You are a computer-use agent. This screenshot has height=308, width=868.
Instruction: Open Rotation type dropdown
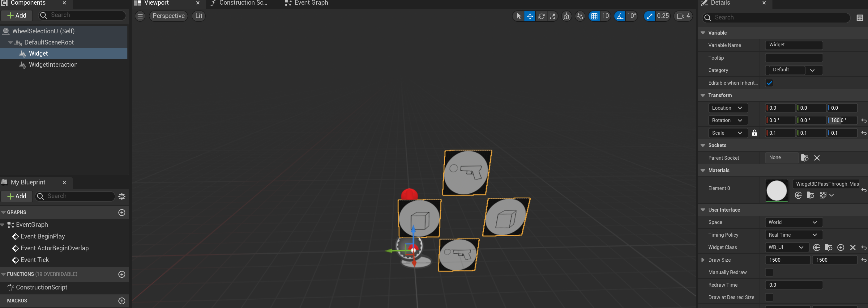(x=728, y=120)
